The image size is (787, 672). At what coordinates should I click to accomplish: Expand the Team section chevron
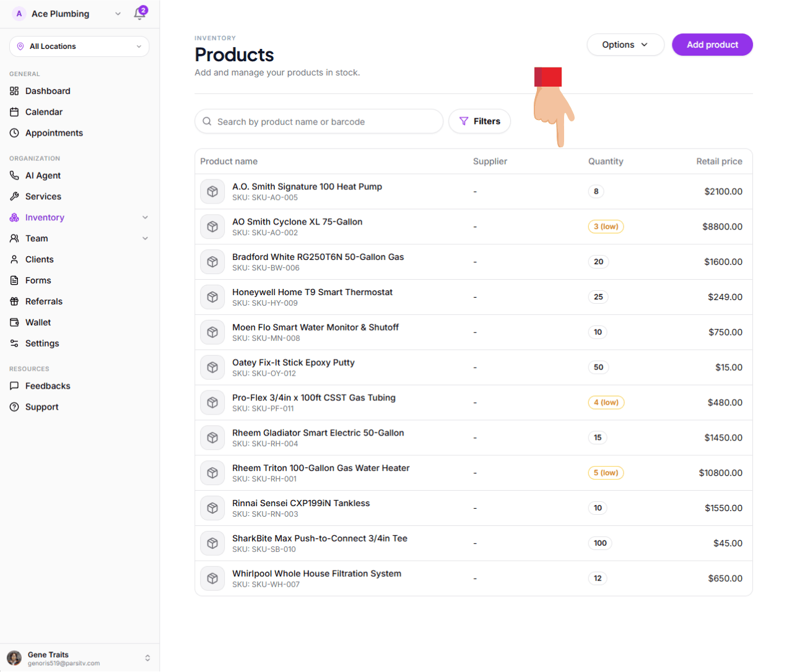[x=145, y=239]
